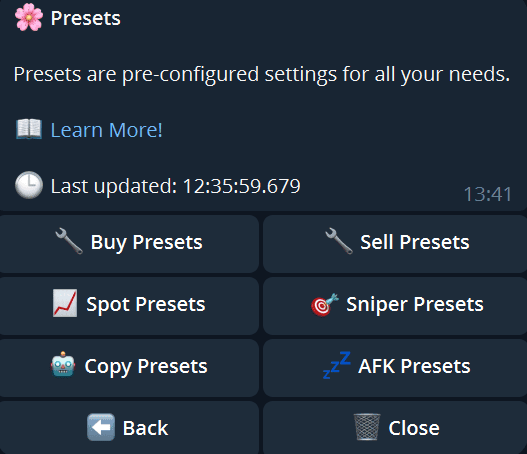Open AFK Presets
Viewport: 527px width, 454px height.
coord(395,368)
